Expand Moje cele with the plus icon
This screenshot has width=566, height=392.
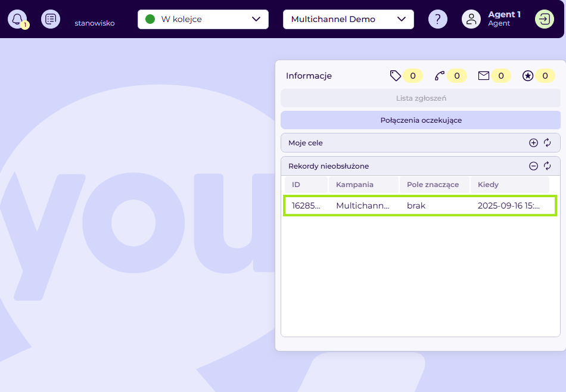tap(533, 143)
